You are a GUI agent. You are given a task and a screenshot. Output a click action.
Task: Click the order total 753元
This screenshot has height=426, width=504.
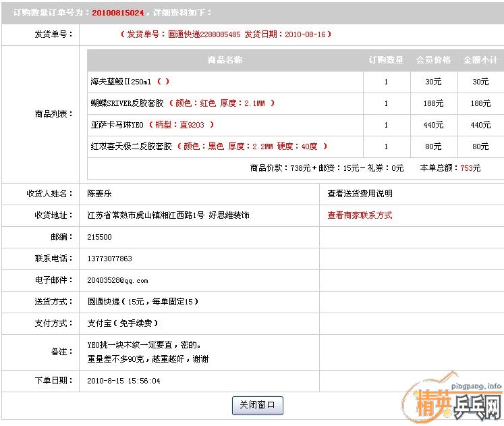[470, 168]
